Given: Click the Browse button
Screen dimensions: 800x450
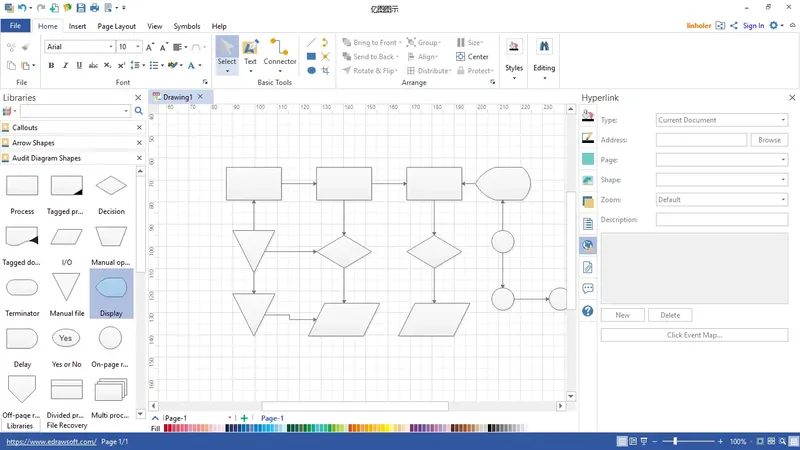Looking at the screenshot, I should click(769, 140).
